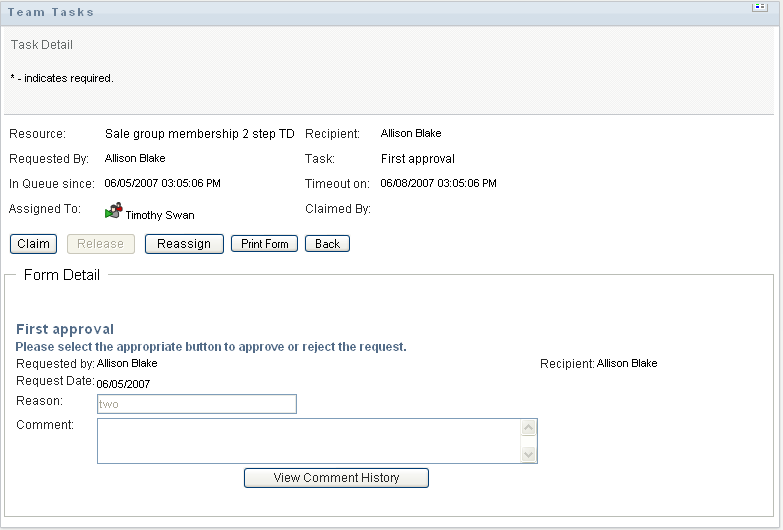Click the Form Detail section label
Image resolution: width=783 pixels, height=530 pixels.
[62, 275]
